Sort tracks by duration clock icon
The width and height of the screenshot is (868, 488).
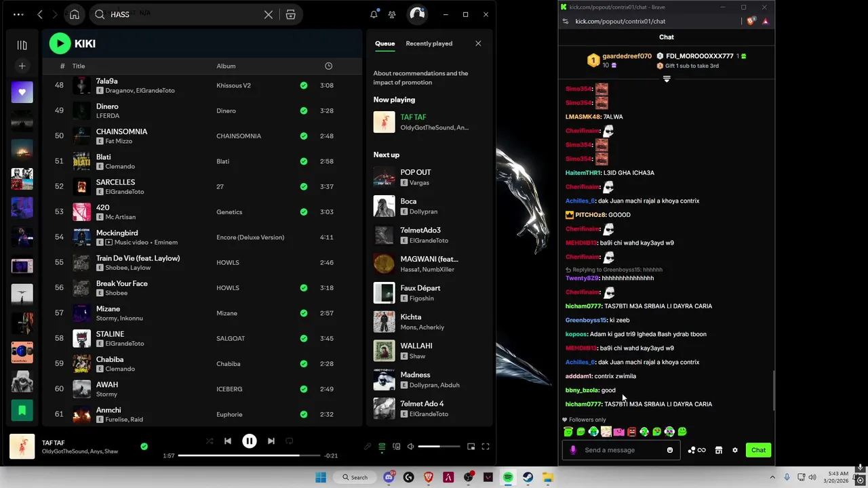pyautogui.click(x=328, y=66)
